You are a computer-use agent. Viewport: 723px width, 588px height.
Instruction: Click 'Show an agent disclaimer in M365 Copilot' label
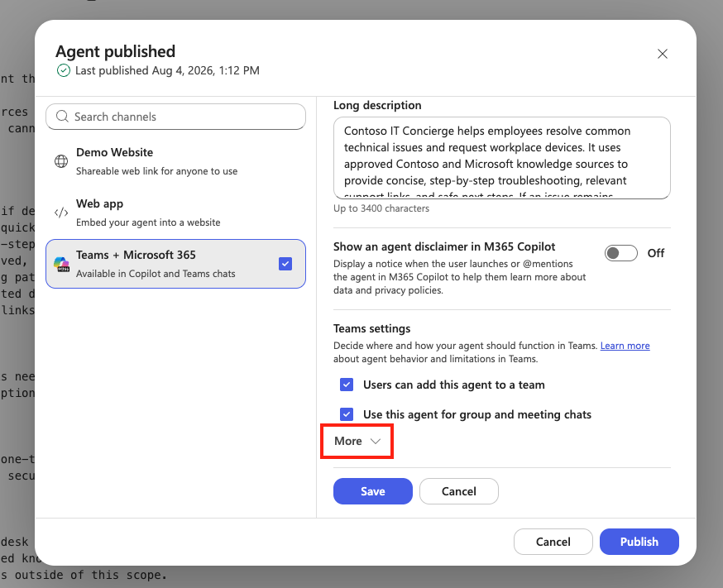(444, 247)
